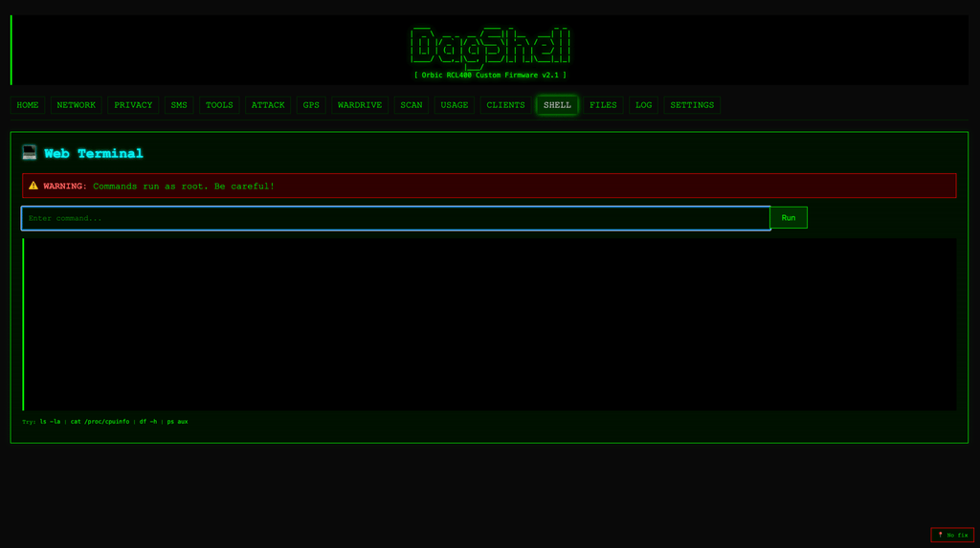
Task: Switch to the WARDRIVE tab
Action: (x=360, y=105)
